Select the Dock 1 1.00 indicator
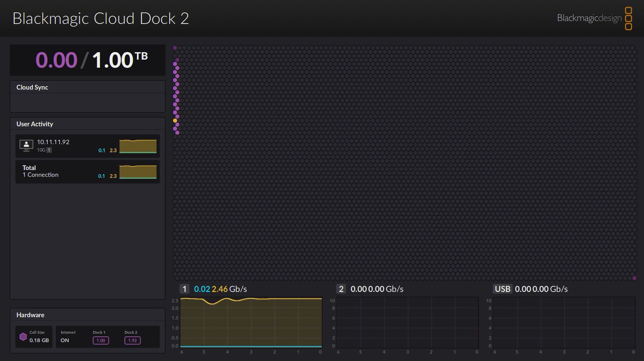Image resolution: width=644 pixels, height=361 pixels. (101, 340)
